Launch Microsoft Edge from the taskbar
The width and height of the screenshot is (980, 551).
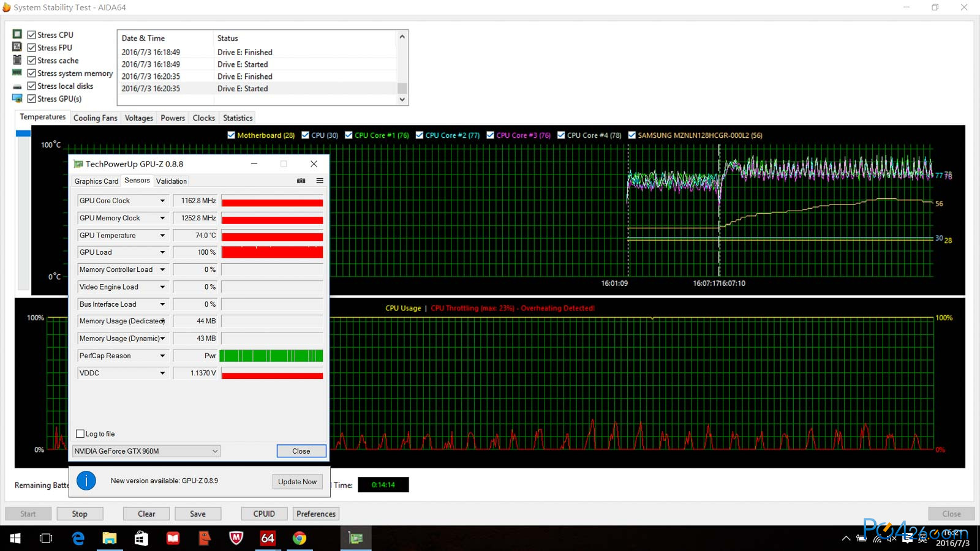coord(78,538)
